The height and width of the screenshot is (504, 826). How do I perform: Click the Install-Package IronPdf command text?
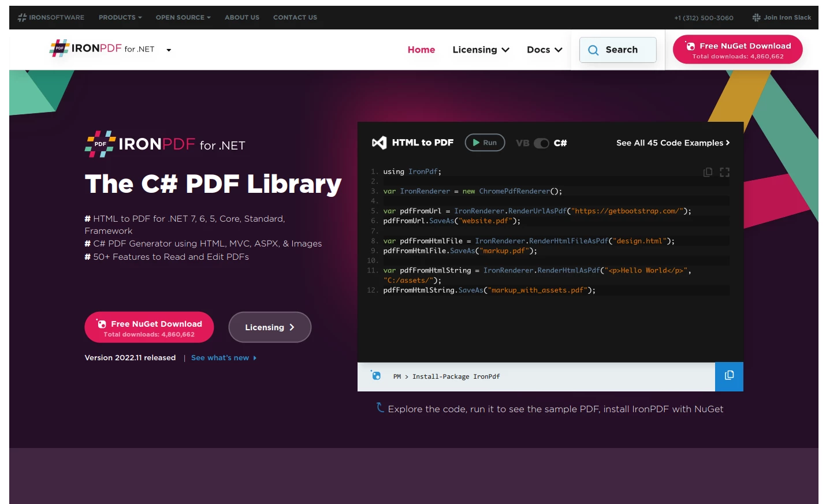456,376
